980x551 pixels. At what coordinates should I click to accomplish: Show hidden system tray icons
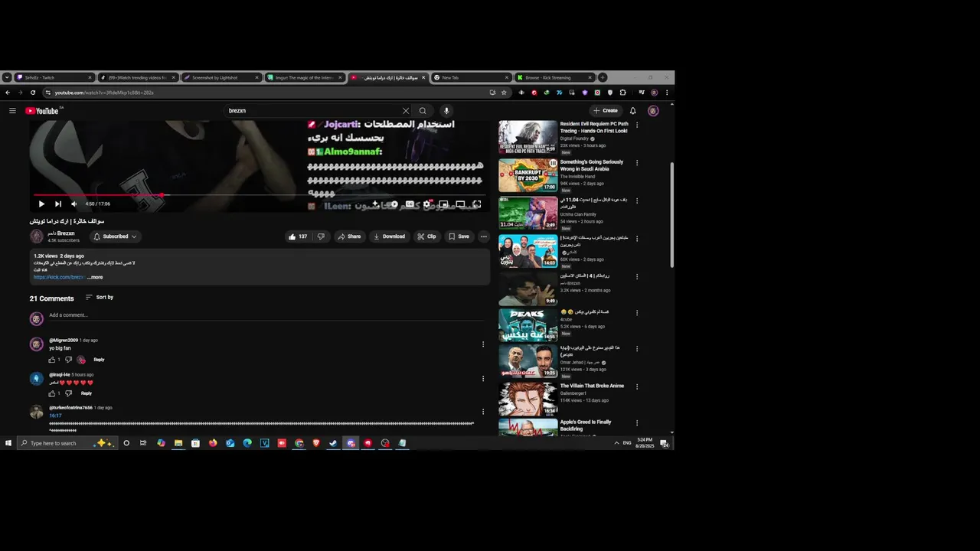(616, 443)
